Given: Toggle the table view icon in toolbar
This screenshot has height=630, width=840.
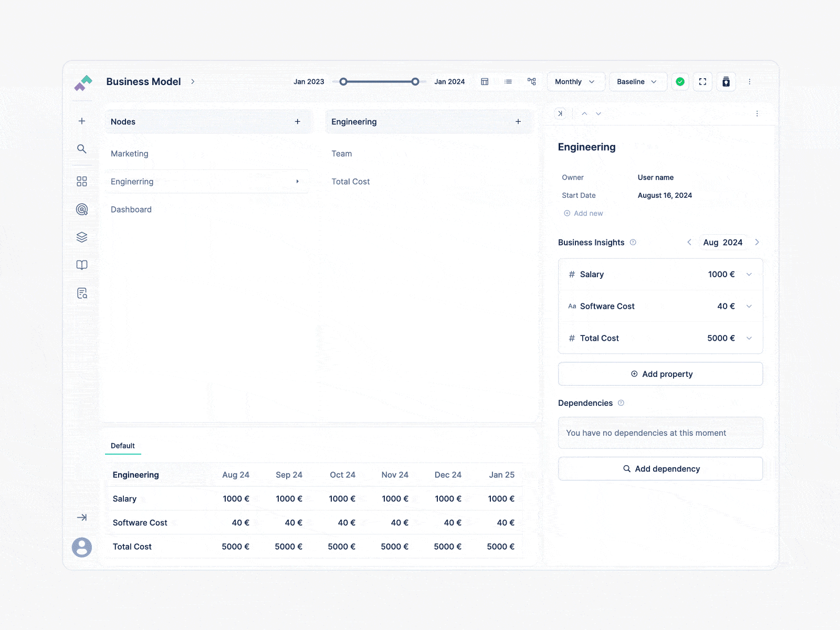Looking at the screenshot, I should point(484,81).
